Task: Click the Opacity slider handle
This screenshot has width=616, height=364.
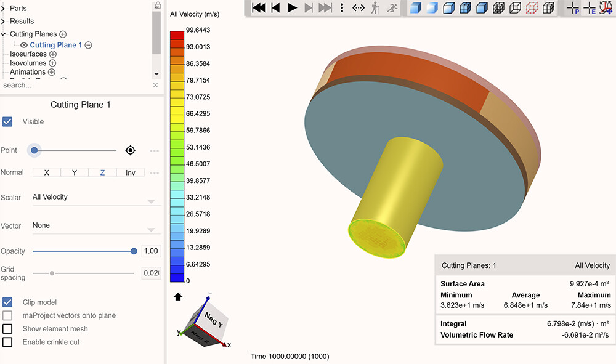Action: [x=134, y=251]
